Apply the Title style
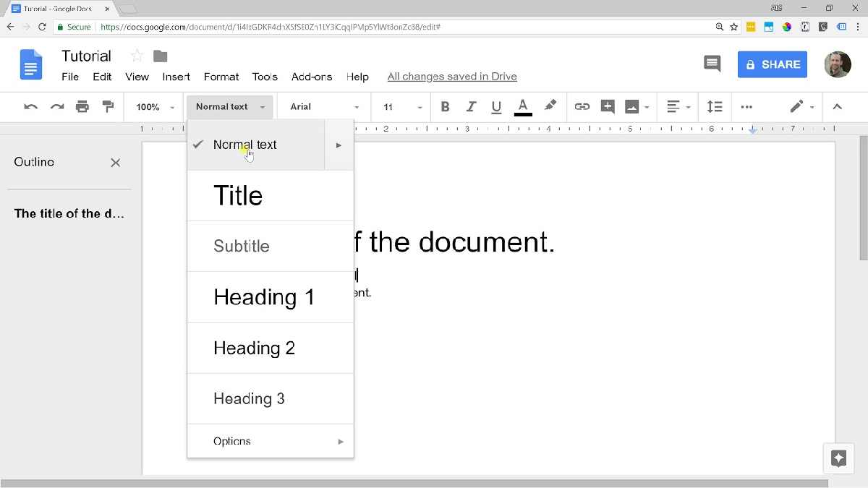 pos(271,196)
